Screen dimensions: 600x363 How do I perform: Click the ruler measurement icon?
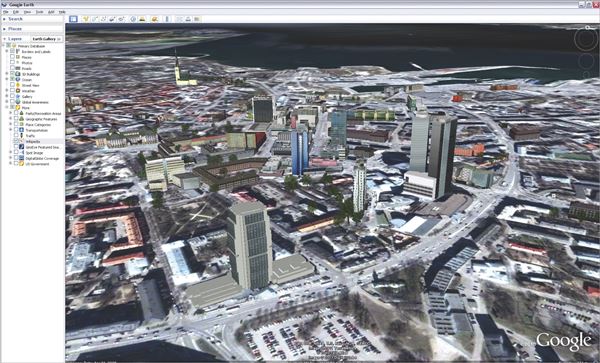pos(167,19)
